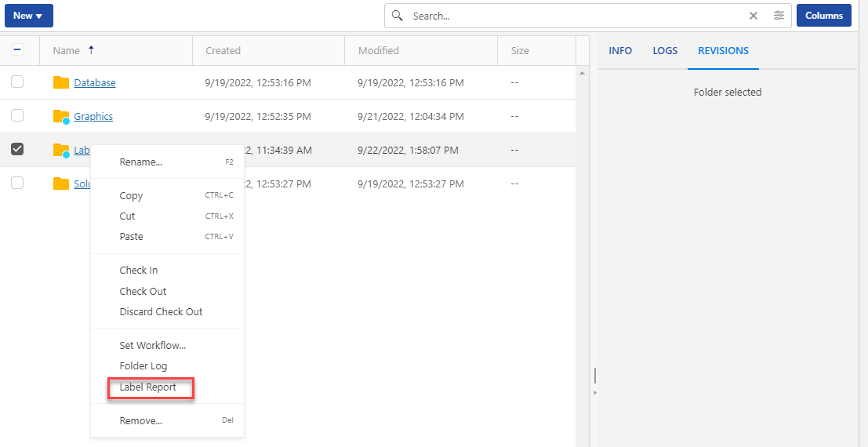This screenshot has height=447, width=868.
Task: Switch to the INFO tab
Action: (620, 50)
